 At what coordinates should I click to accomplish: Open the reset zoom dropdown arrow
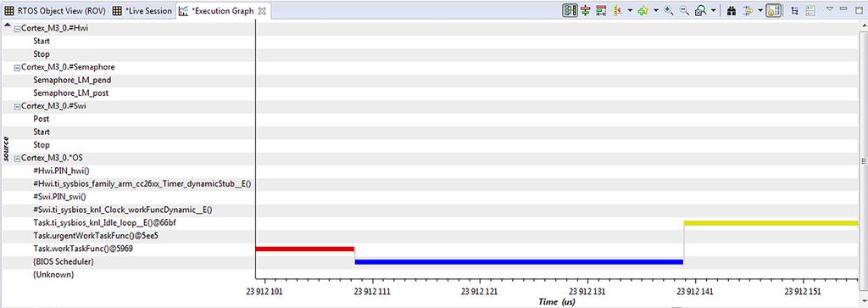tap(713, 10)
